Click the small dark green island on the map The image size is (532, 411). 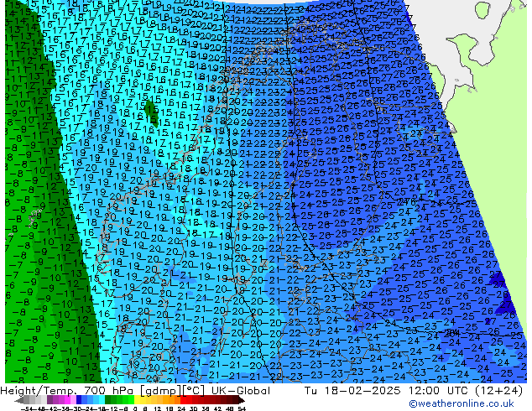click(x=151, y=113)
